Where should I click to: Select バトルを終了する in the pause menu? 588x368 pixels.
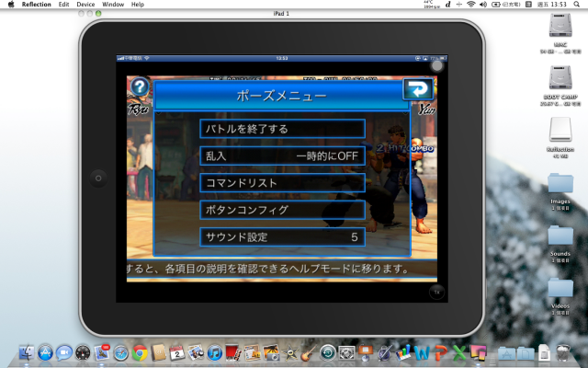click(x=282, y=129)
